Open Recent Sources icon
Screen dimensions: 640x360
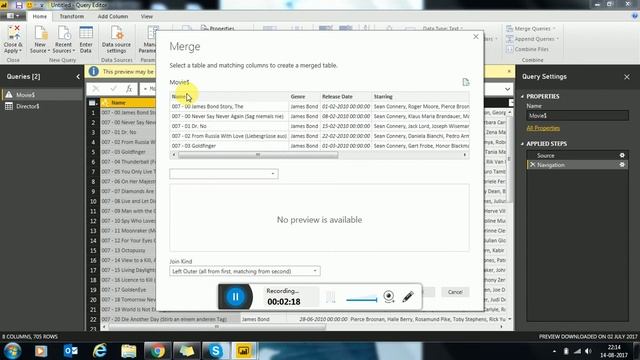coord(63,39)
